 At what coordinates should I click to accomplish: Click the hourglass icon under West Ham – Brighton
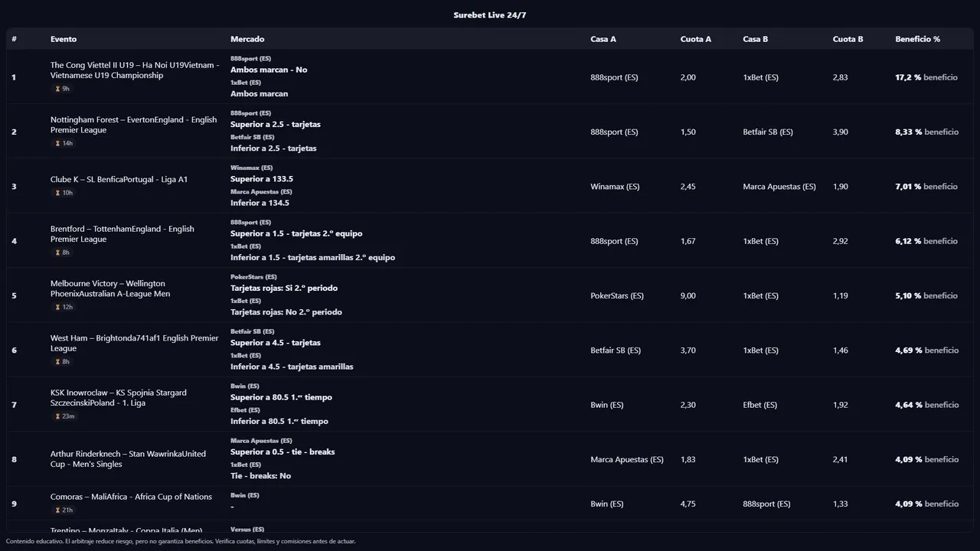pos(57,362)
